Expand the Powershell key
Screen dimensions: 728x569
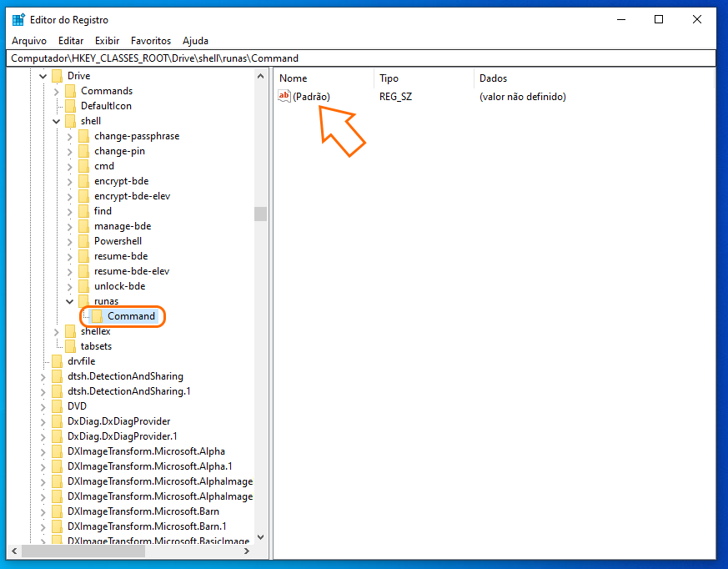coord(70,241)
